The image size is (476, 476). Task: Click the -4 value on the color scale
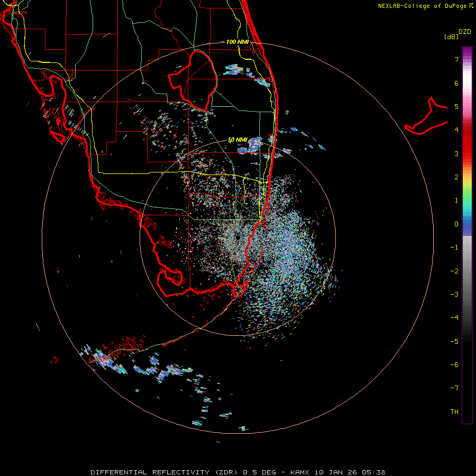pyautogui.click(x=454, y=318)
